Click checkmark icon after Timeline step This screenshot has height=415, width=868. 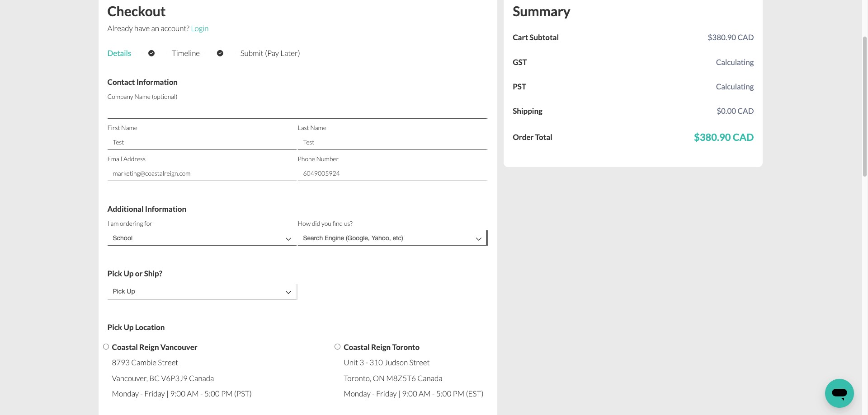click(x=220, y=53)
